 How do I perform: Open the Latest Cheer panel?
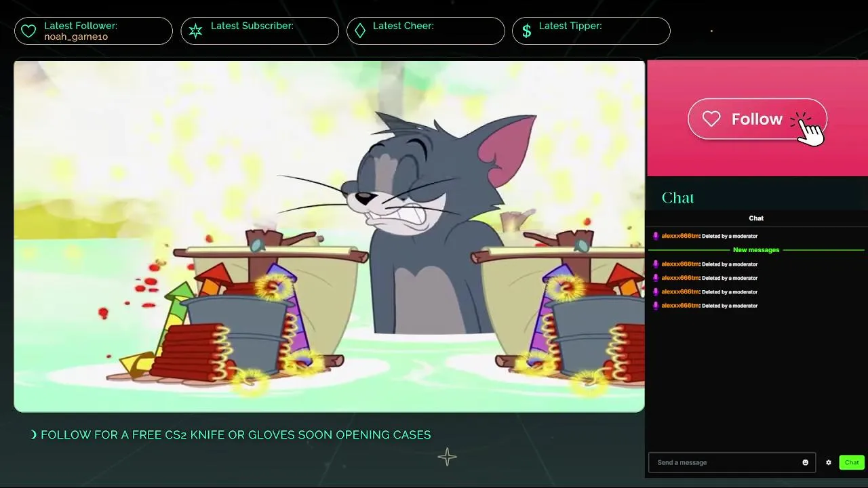tap(426, 31)
